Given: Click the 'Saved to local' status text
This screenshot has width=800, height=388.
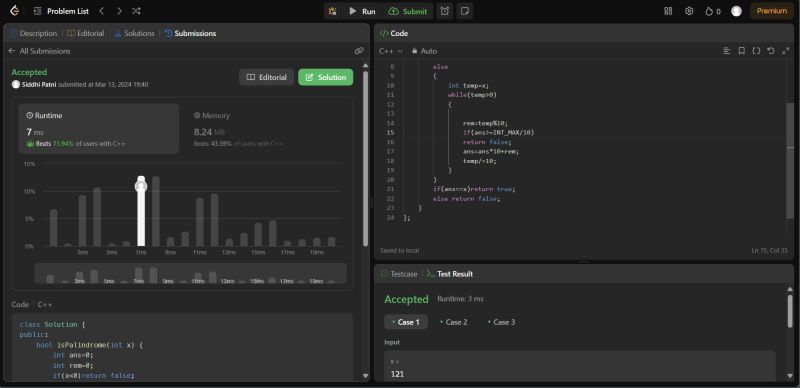Looking at the screenshot, I should (399, 251).
